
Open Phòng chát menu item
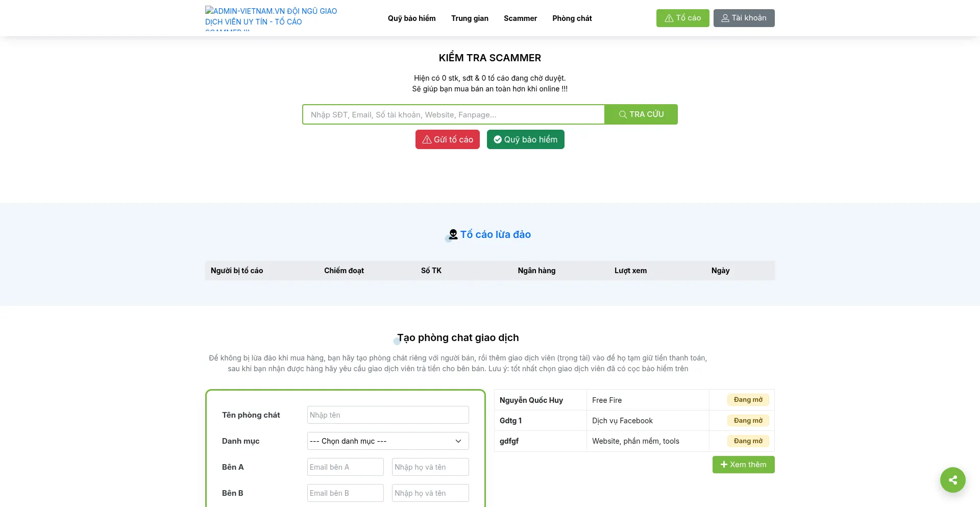coord(572,18)
